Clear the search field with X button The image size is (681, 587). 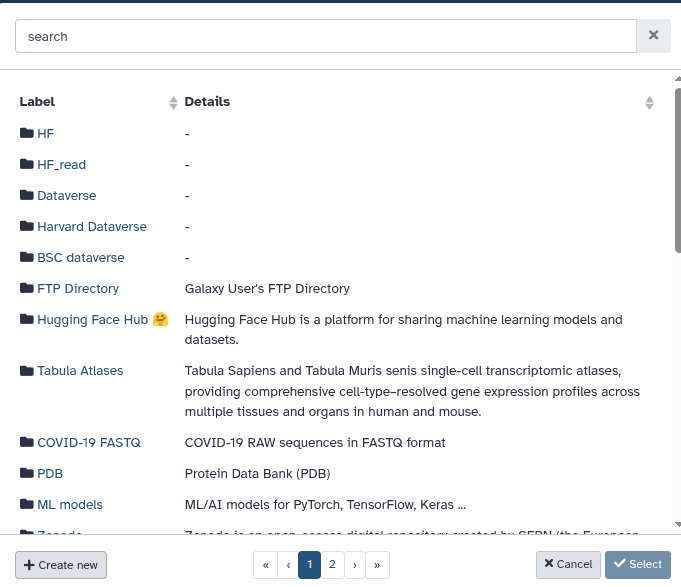point(653,36)
